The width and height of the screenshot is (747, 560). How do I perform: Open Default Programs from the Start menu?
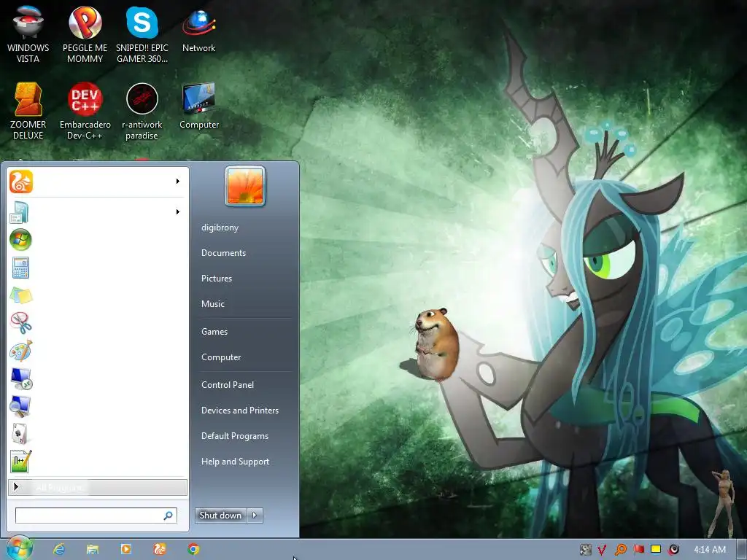click(x=235, y=436)
